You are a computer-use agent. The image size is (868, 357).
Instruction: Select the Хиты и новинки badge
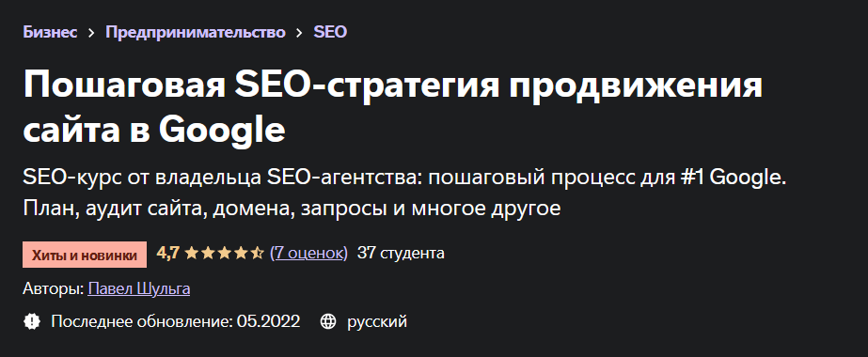point(85,255)
